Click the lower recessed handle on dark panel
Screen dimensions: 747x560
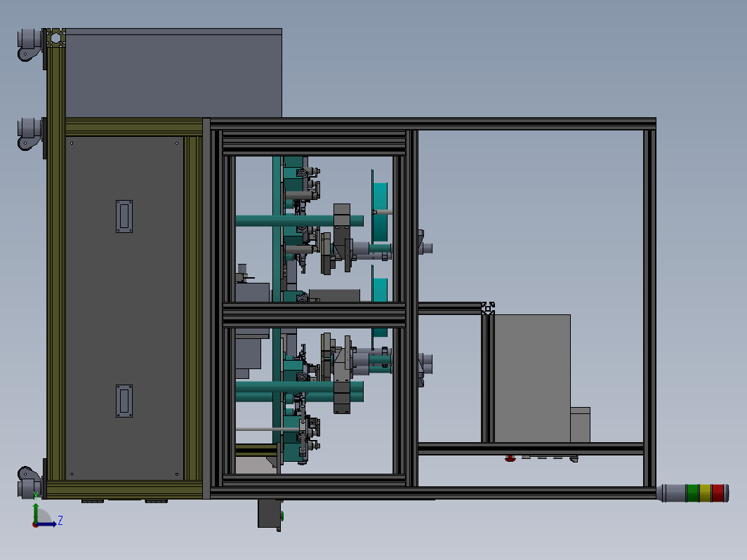click(x=124, y=401)
